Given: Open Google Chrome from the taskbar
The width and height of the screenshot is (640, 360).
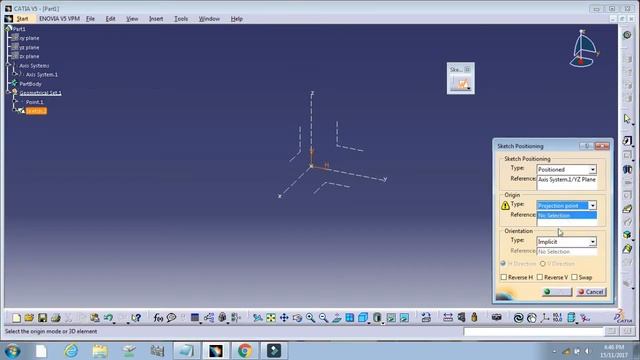Looking at the screenshot, I should pos(245,351).
